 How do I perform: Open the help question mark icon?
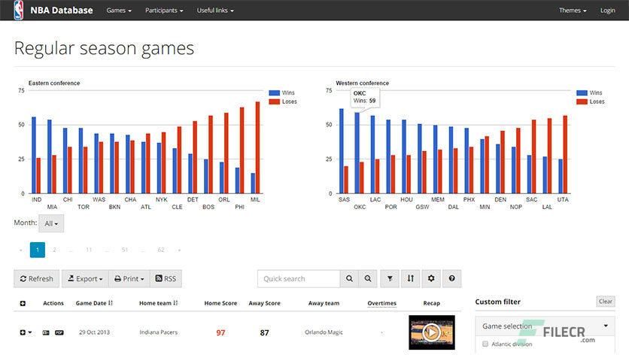[x=452, y=278]
